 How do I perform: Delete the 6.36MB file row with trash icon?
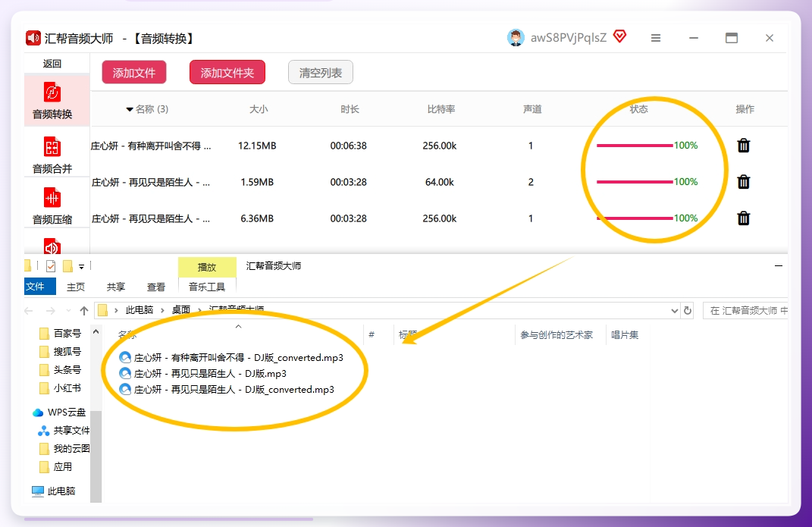[x=744, y=218]
